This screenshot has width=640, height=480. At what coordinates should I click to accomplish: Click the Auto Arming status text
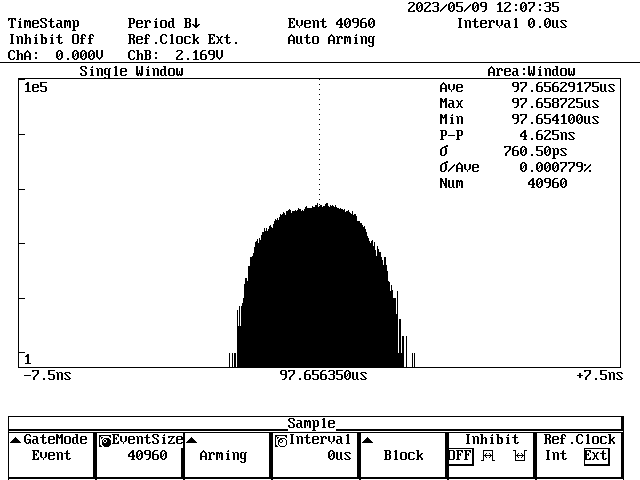[331, 40]
